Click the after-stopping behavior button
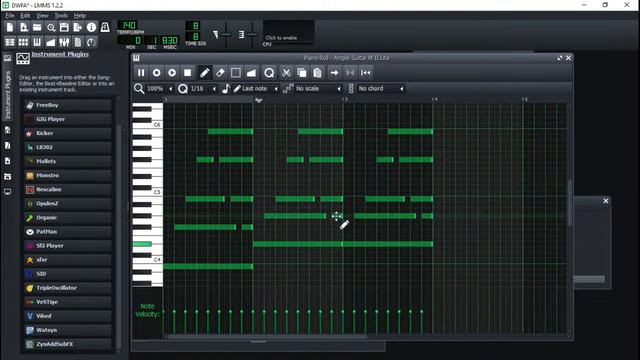The height and width of the screenshot is (360, 640). [365, 73]
